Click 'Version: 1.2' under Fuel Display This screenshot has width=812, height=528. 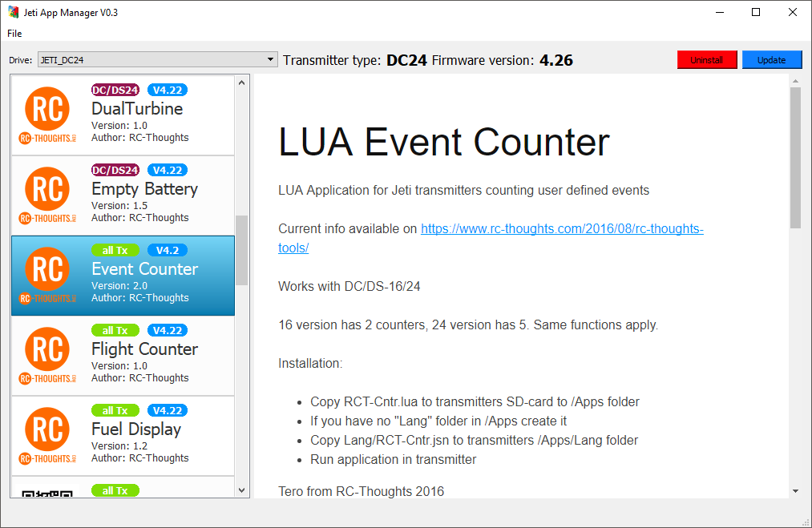point(119,445)
